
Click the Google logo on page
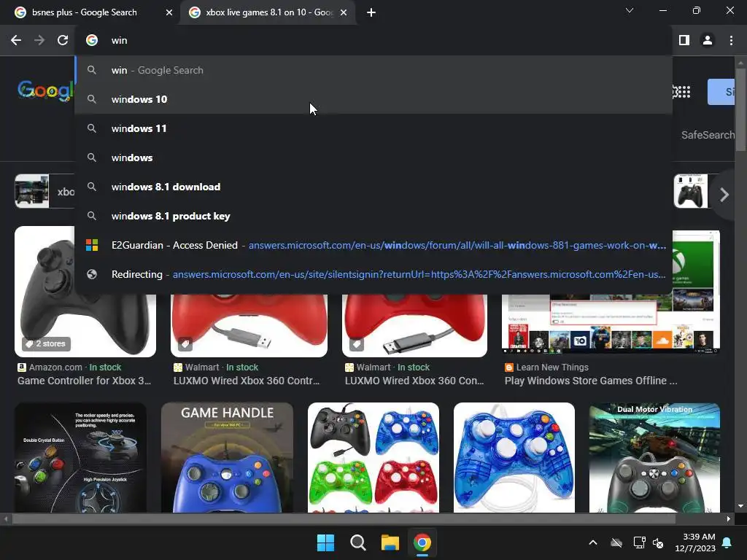(x=46, y=90)
